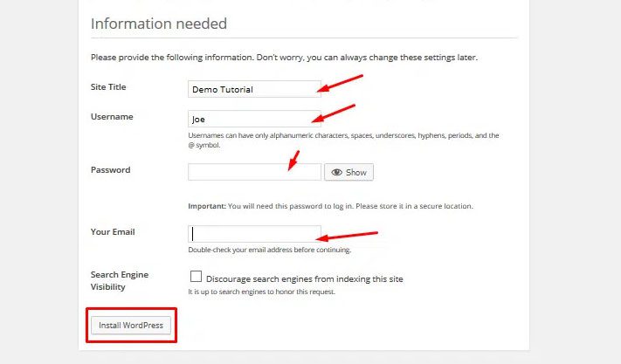Image resolution: width=621 pixels, height=364 pixels.
Task: Click the Your Email input field
Action: coord(253,234)
